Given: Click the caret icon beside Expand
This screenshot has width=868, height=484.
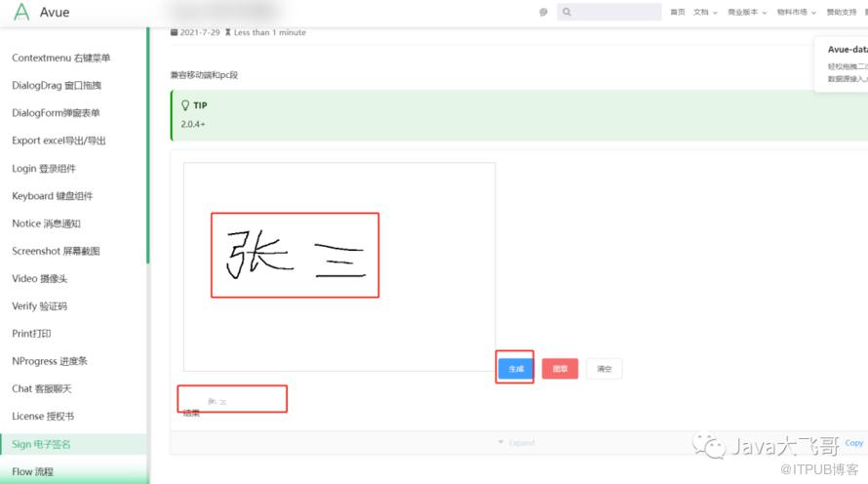Looking at the screenshot, I should (500, 442).
